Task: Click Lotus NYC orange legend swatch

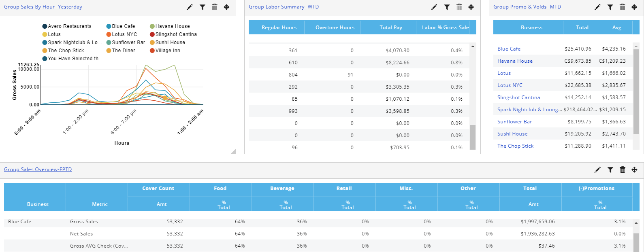Action: coord(109,34)
